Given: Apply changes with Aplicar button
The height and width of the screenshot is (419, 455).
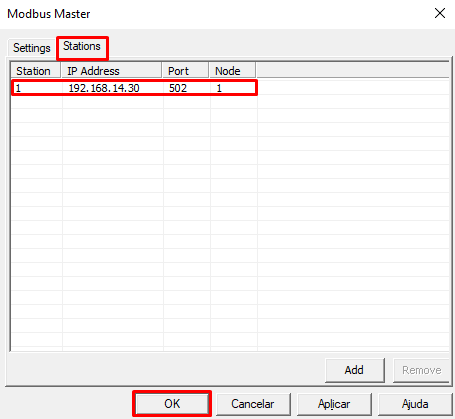Looking at the screenshot, I should (x=334, y=404).
